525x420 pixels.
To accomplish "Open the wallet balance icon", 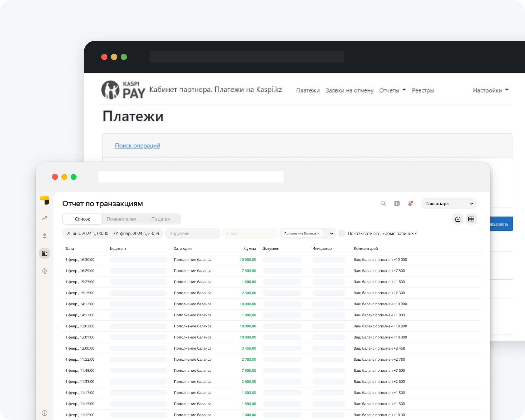I will (x=397, y=203).
